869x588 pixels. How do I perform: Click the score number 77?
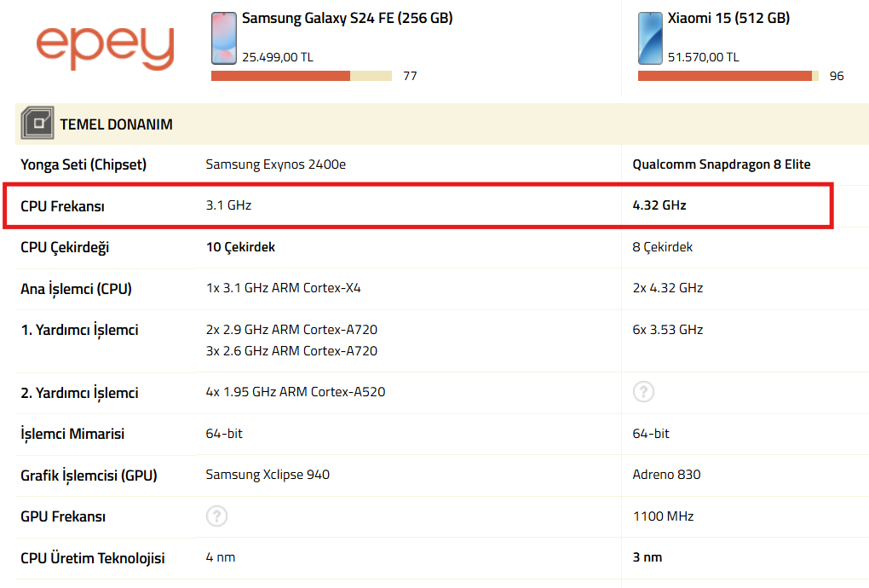tap(410, 76)
